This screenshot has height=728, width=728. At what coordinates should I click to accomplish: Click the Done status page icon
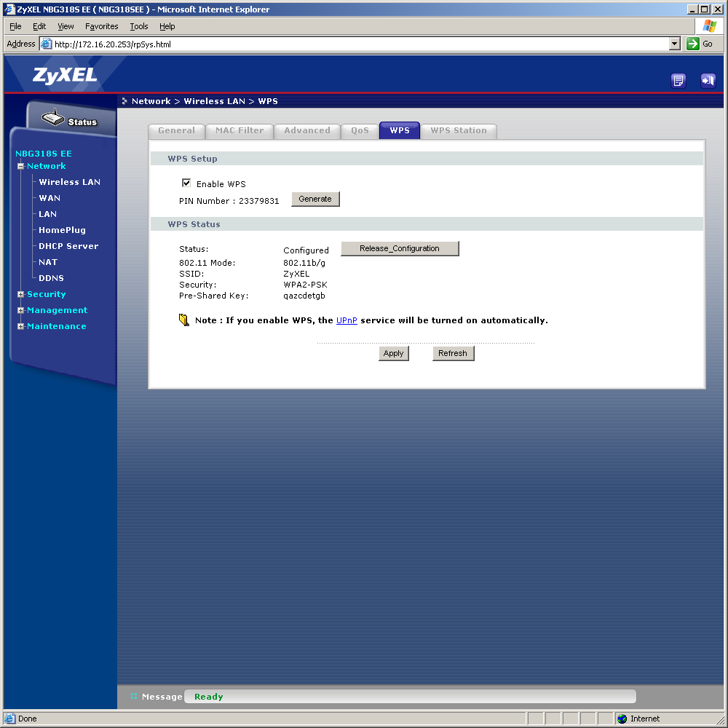click(x=9, y=719)
